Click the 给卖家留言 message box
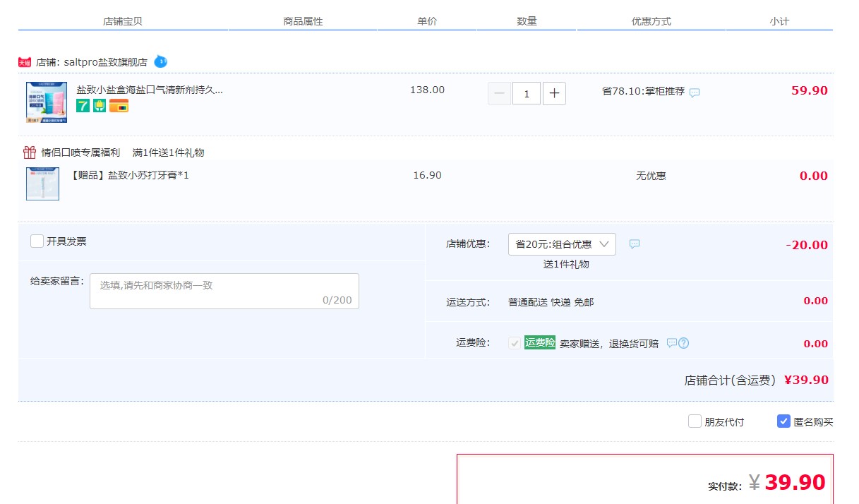The image size is (859, 504). click(x=224, y=291)
